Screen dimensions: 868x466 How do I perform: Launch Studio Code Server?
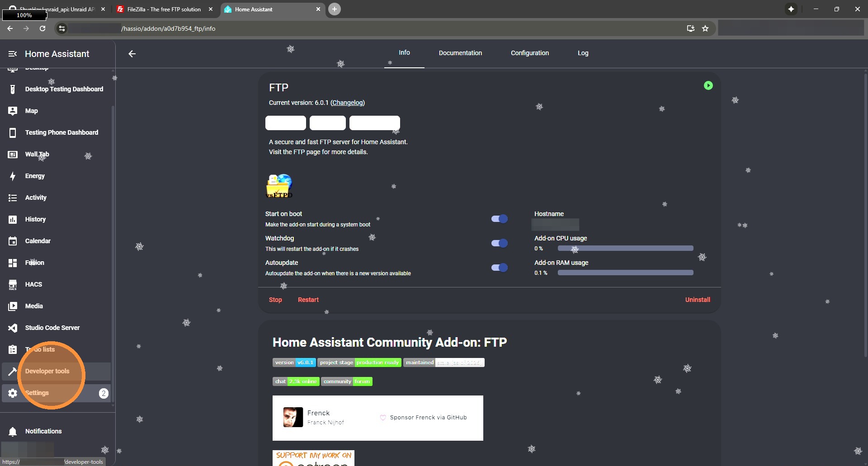tap(56, 328)
